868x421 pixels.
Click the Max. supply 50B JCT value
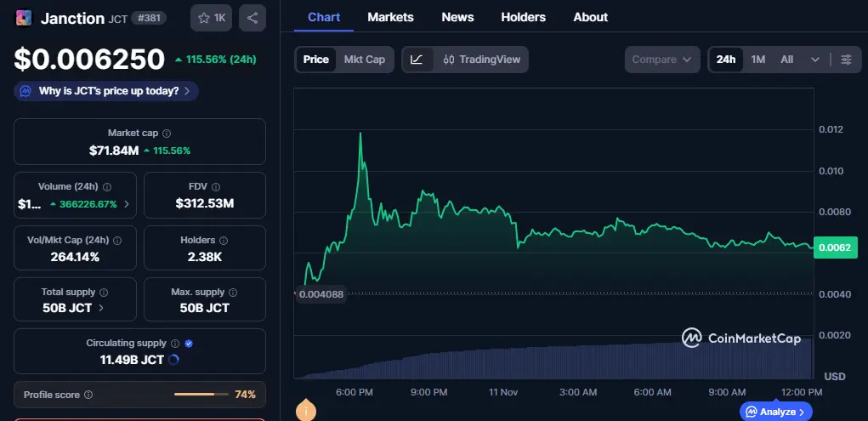[x=204, y=308]
